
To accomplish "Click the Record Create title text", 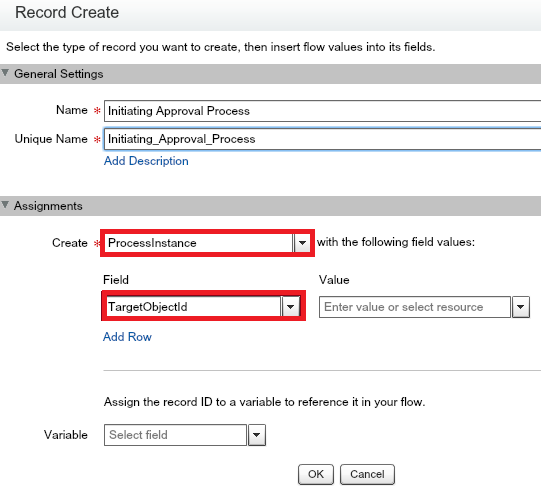I will 67,12.
